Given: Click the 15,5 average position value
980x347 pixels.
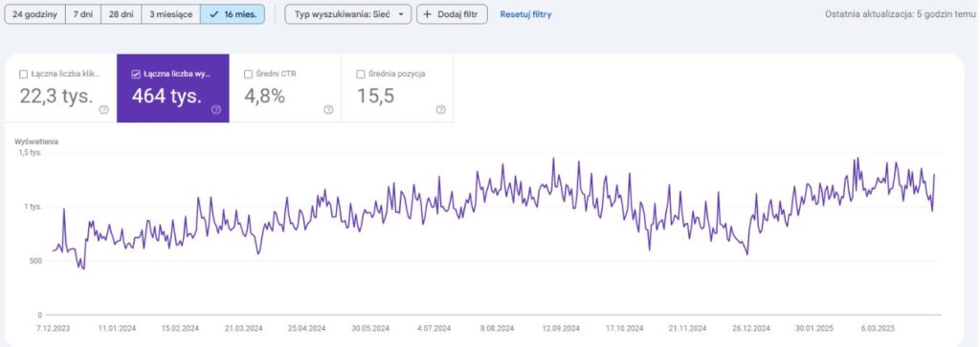Looking at the screenshot, I should (375, 97).
